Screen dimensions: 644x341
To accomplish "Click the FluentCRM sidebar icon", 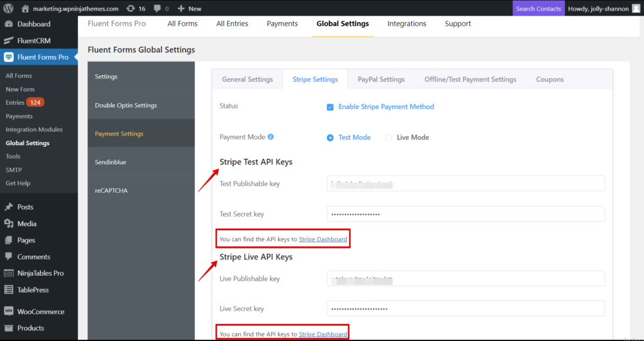I will [9, 41].
